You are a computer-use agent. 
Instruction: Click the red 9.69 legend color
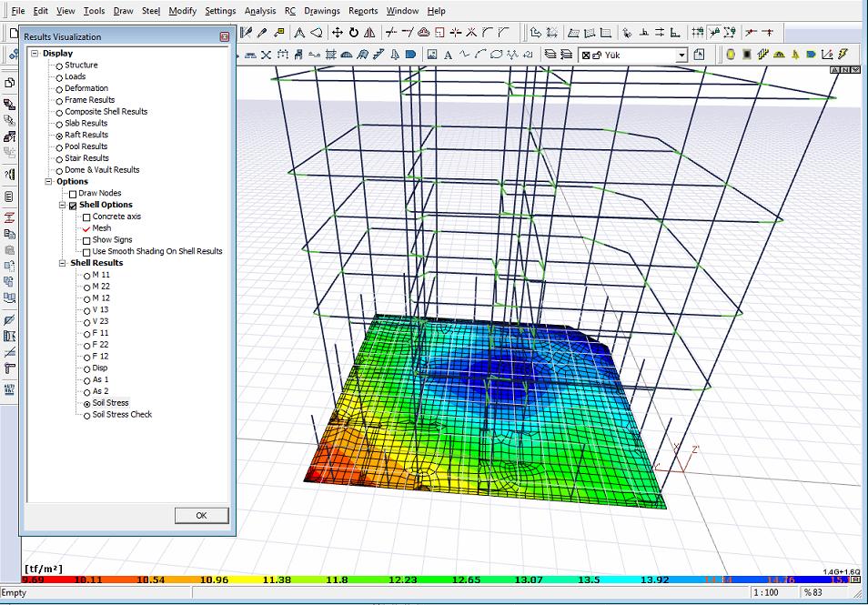click(x=32, y=580)
